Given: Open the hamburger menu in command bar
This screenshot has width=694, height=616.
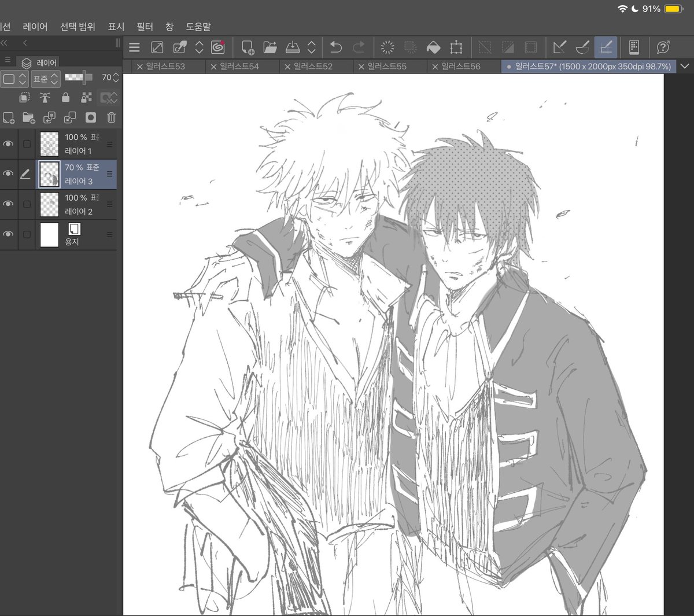Looking at the screenshot, I should point(134,47).
